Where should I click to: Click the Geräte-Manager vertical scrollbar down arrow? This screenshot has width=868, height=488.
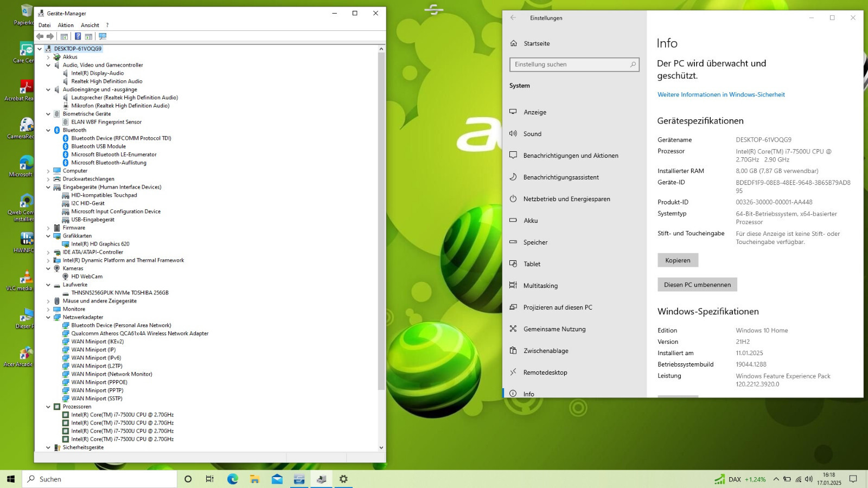coord(381,447)
